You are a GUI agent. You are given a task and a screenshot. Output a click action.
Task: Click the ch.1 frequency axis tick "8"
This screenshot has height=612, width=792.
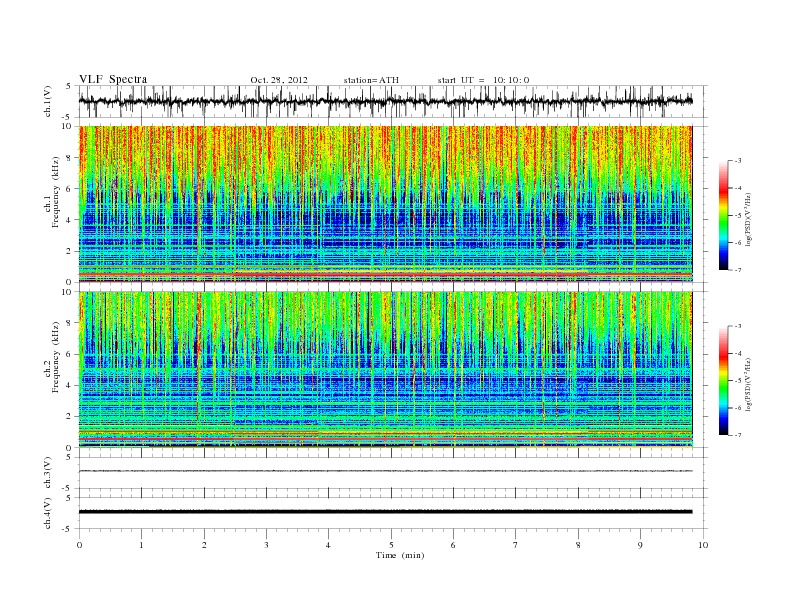[70, 158]
